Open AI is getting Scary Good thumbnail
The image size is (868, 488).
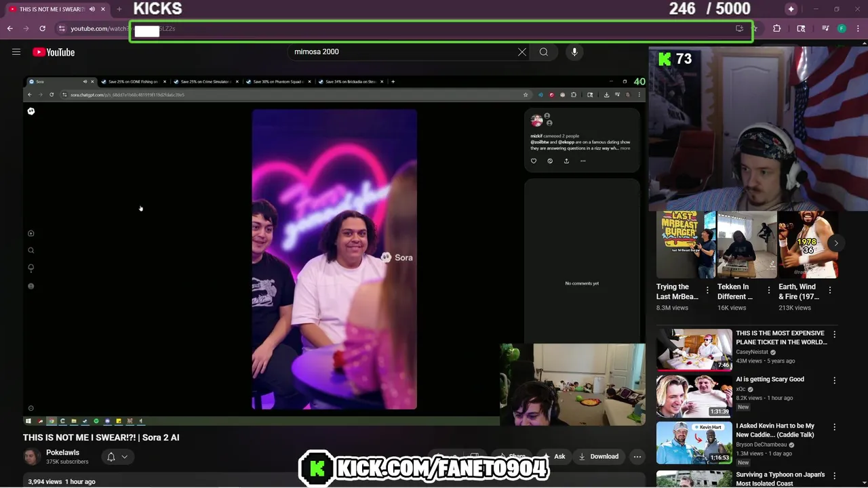coord(694,396)
